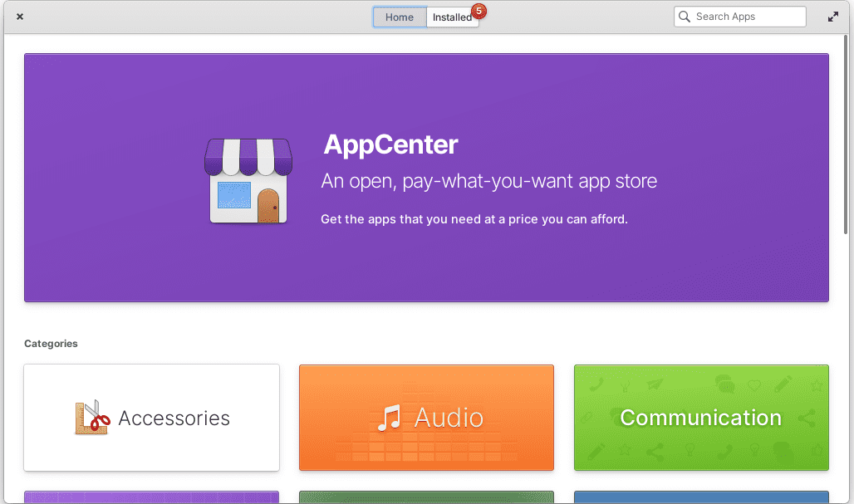Image resolution: width=854 pixels, height=504 pixels.
Task: Switch to the Installed tab
Action: (x=451, y=17)
